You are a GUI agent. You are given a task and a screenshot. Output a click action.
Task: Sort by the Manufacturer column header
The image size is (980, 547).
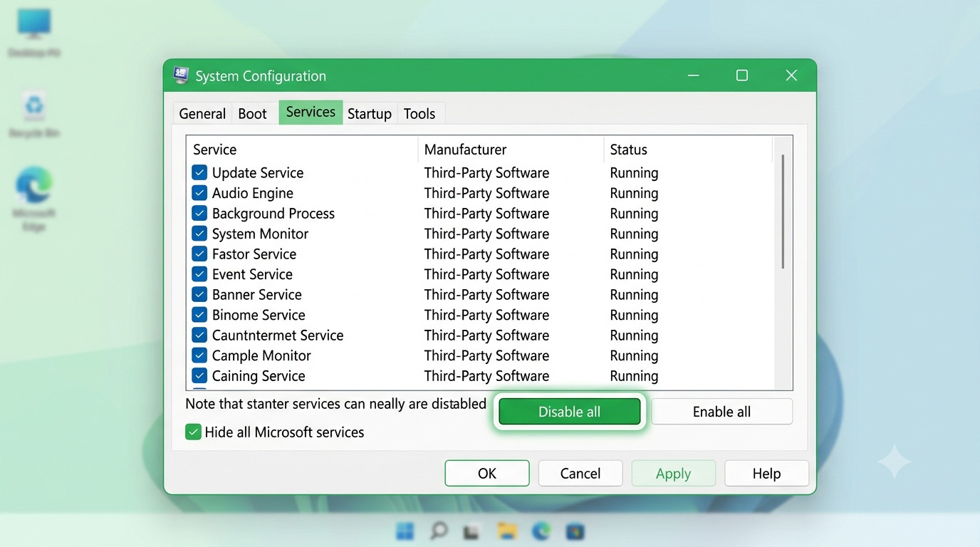click(511, 150)
